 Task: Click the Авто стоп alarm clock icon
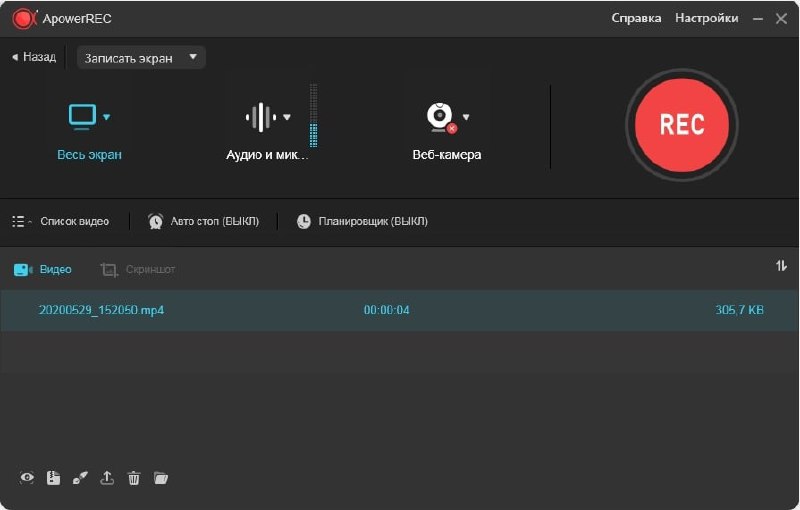(x=156, y=221)
